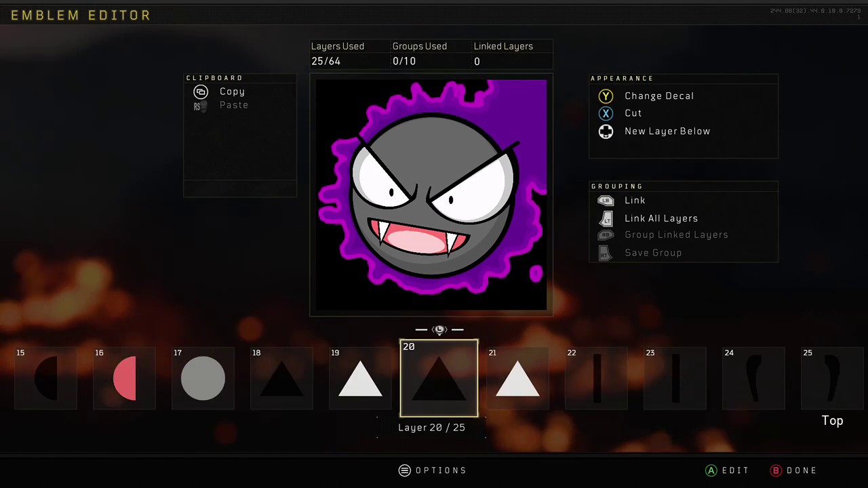Select Change Decal in Appearance
This screenshot has width=868, height=488.
pos(659,96)
